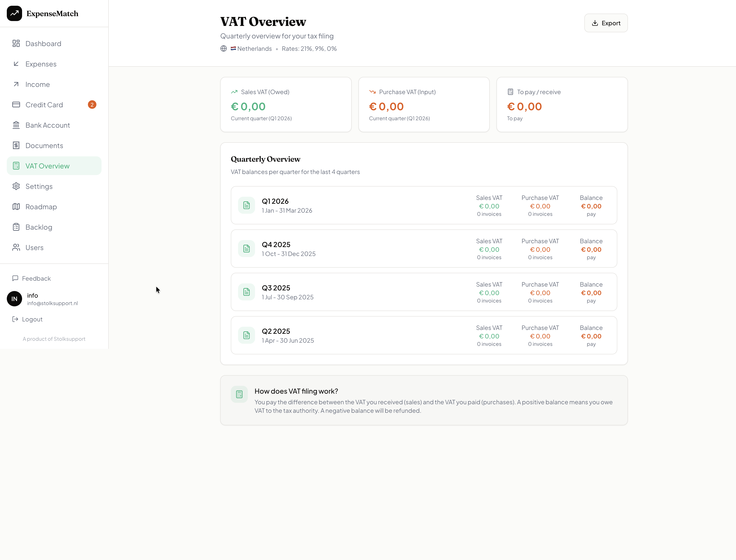Viewport: 736px width, 560px height.
Task: Click the IN user avatar
Action: tap(14, 299)
